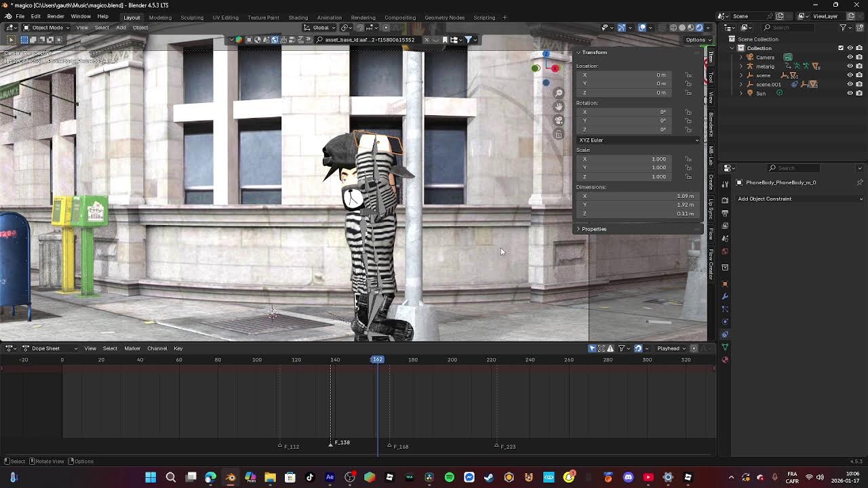Image resolution: width=868 pixels, height=488 pixels.
Task: Toggle viewport overlays button
Action: click(642, 28)
